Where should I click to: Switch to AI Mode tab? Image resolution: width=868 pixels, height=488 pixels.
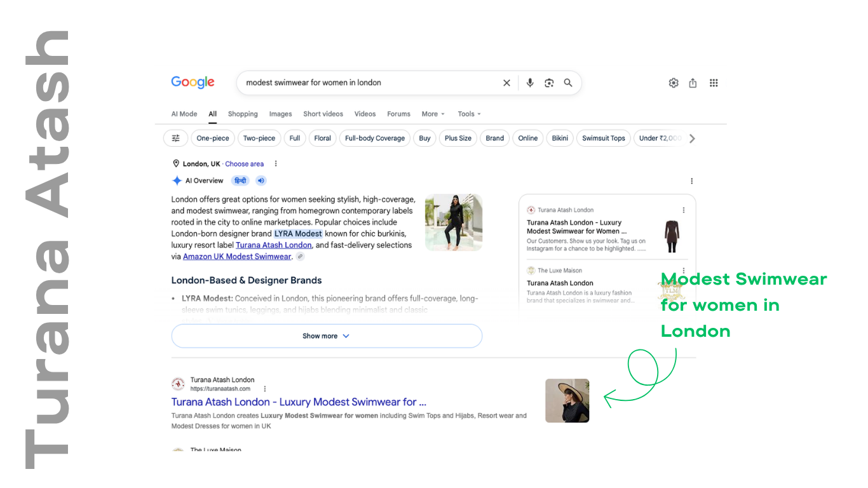coord(184,114)
